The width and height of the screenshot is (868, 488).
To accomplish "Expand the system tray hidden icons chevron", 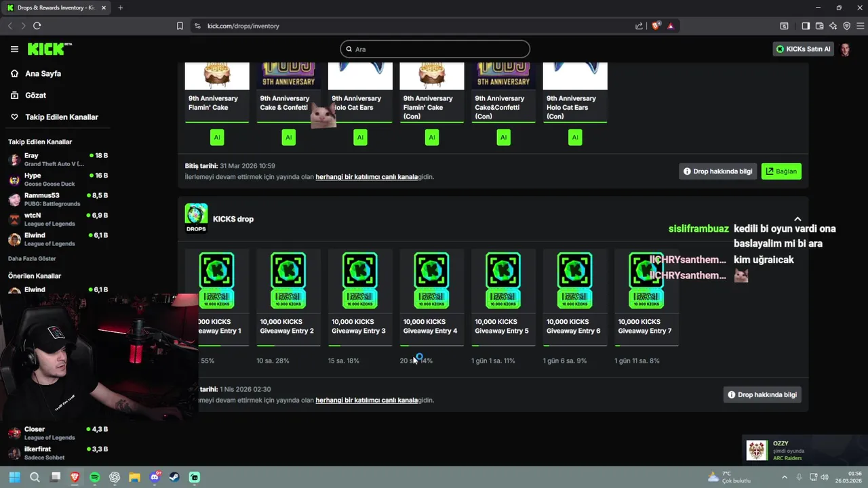I will tap(785, 477).
